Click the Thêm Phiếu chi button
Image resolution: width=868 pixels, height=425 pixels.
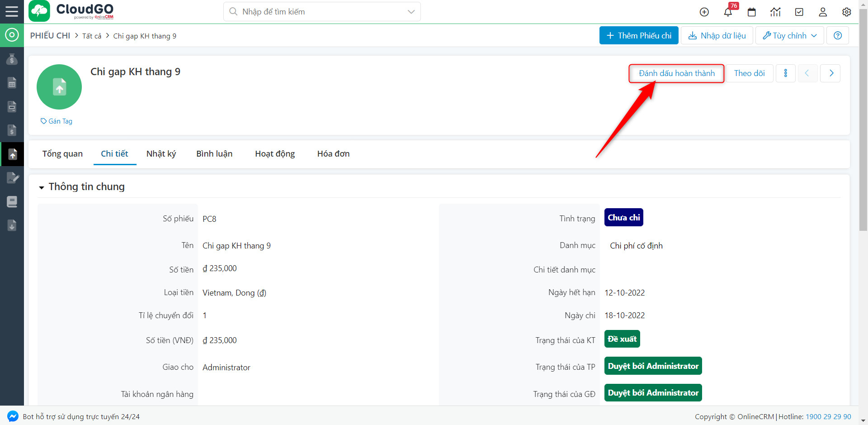638,35
